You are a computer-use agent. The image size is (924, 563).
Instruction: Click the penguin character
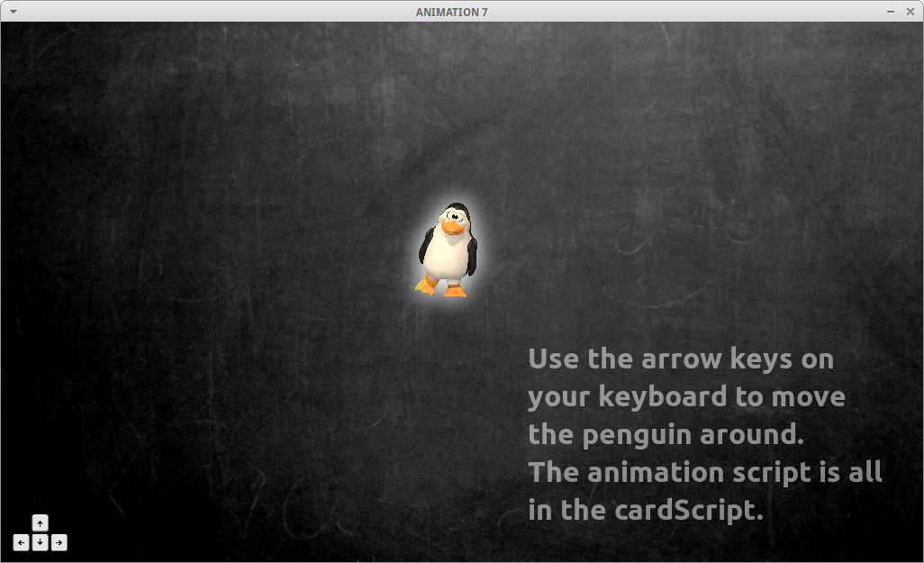(448, 250)
